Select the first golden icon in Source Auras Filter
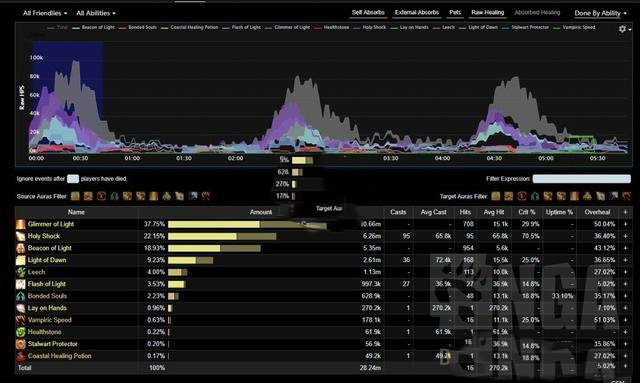640x383 pixels. click(75, 196)
